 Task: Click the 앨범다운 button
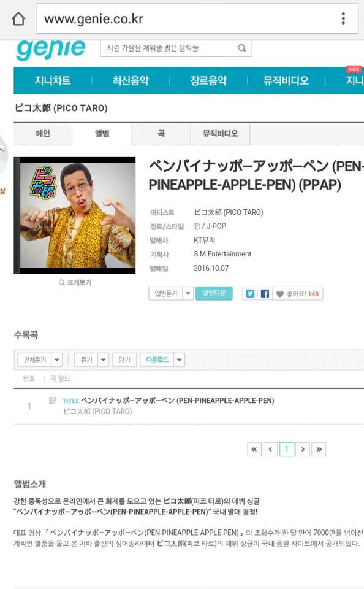click(214, 293)
